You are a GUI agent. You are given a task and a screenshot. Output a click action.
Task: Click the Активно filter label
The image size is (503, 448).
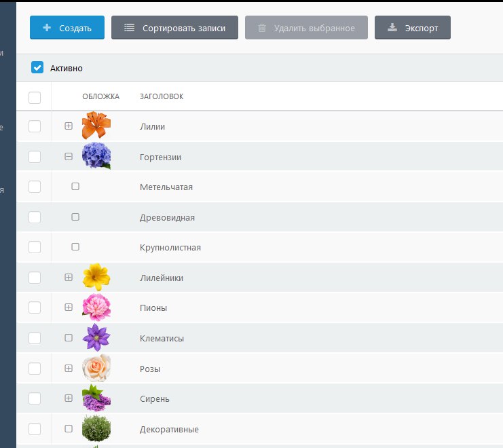pyautogui.click(x=67, y=69)
